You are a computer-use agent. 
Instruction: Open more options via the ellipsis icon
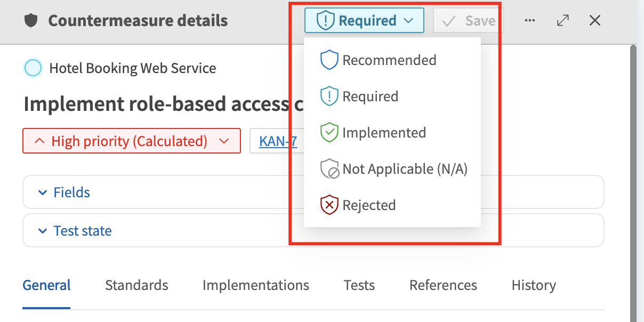[530, 20]
